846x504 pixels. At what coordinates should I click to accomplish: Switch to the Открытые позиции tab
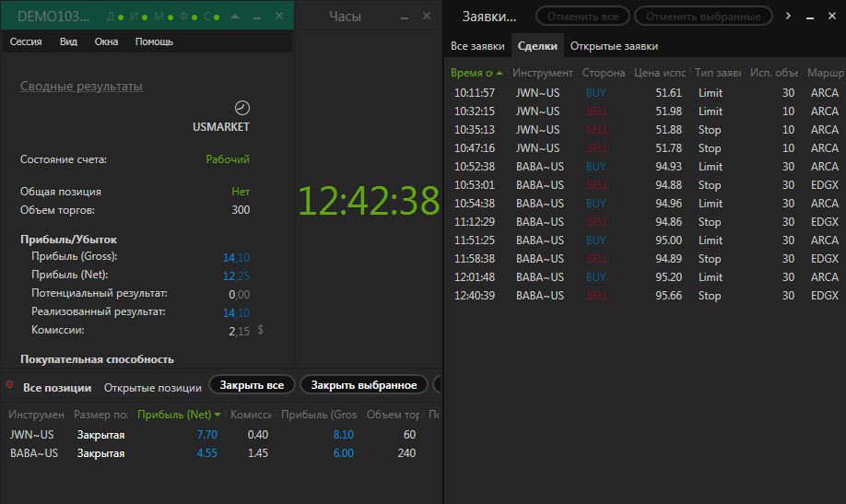[153, 387]
